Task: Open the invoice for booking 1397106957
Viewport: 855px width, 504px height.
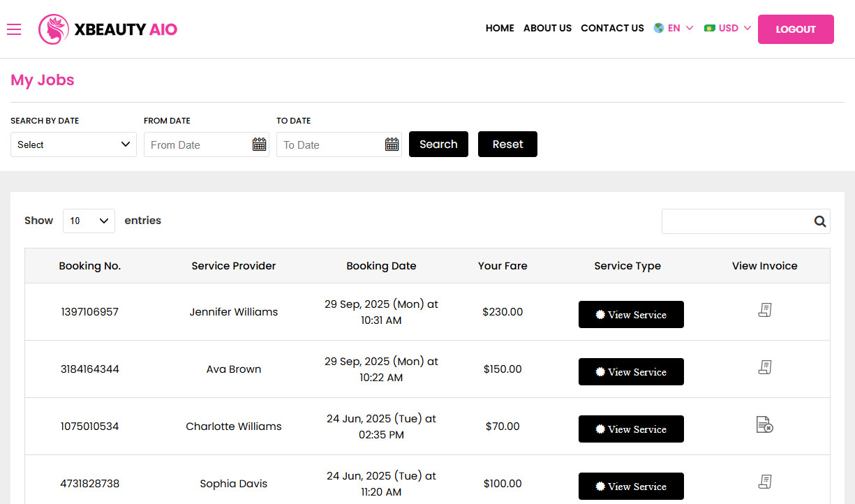Action: [x=764, y=309]
